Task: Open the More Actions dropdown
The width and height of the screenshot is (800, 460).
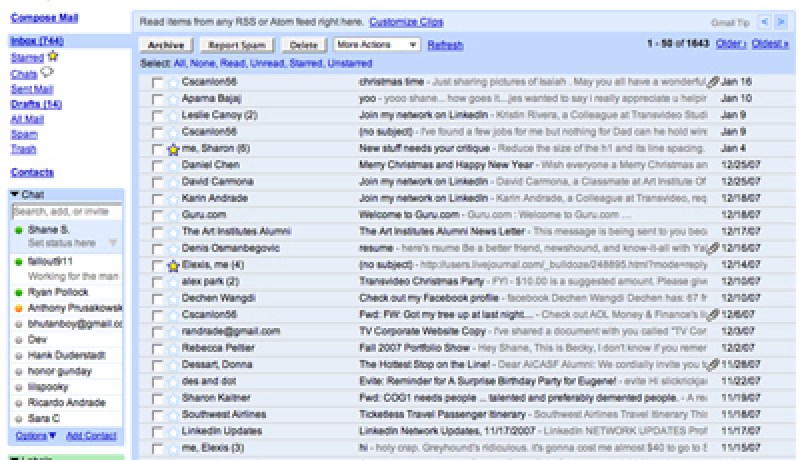Action: (376, 45)
